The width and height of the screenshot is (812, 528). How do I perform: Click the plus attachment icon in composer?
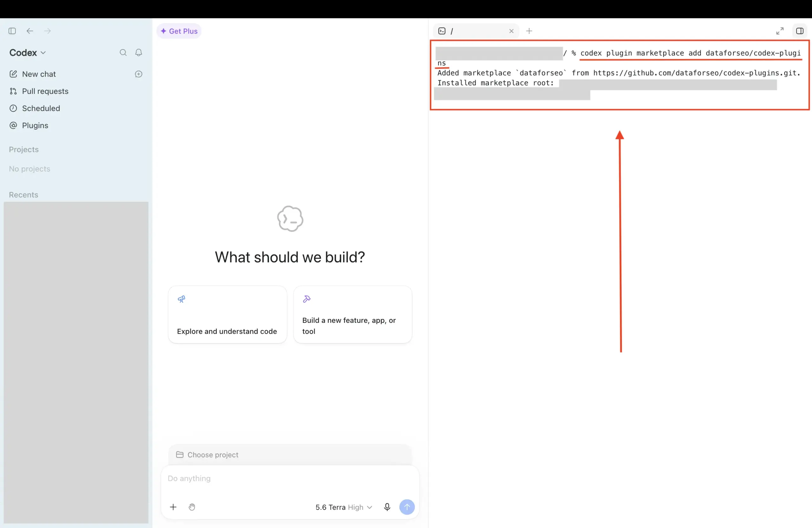coord(173,507)
